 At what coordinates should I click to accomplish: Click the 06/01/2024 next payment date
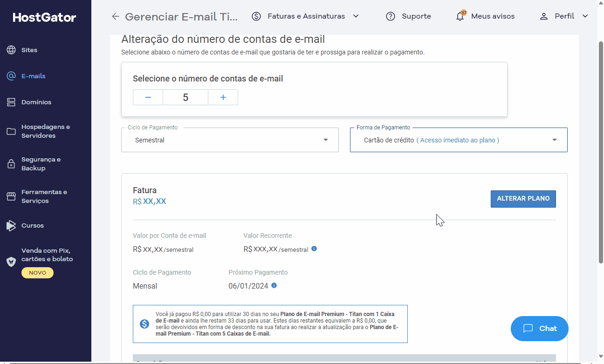coord(248,286)
